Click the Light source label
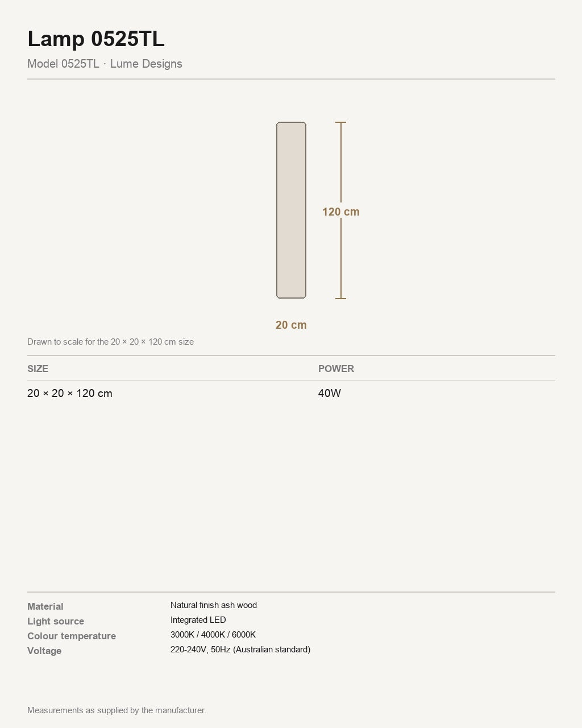The width and height of the screenshot is (582, 728). tap(56, 621)
